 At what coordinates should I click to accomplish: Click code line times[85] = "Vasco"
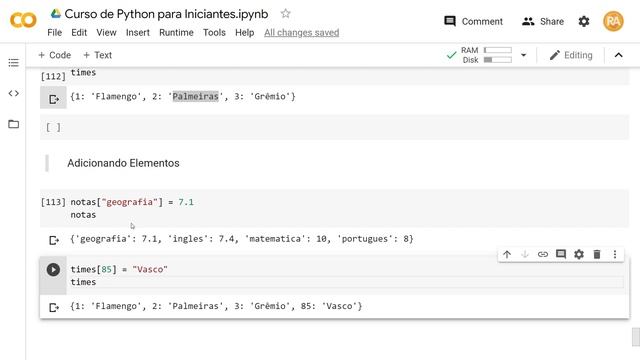tap(119, 269)
